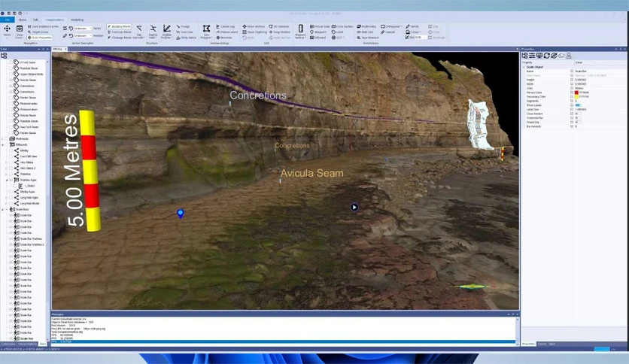The height and width of the screenshot is (364, 629).
Task: Switch to the Whitby viewport tab
Action: pyautogui.click(x=58, y=49)
